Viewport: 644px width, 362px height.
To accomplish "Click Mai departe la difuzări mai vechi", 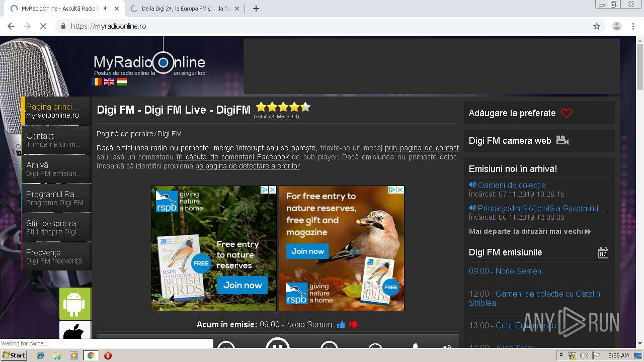I will 530,232.
